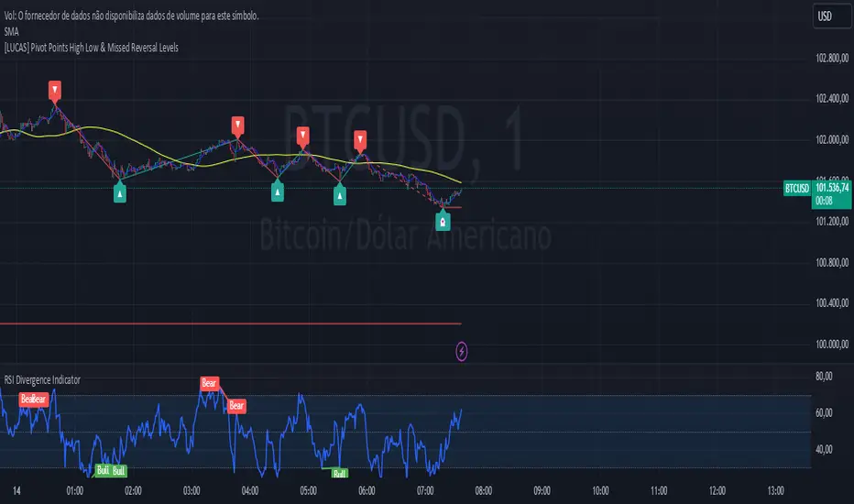
Task: Click the date label 14 on time axis
Action: tap(16, 491)
